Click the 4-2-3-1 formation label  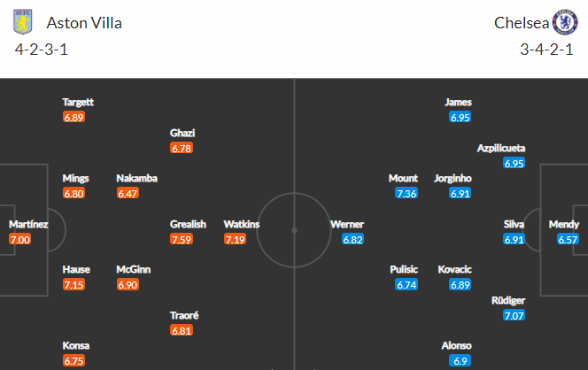point(42,50)
